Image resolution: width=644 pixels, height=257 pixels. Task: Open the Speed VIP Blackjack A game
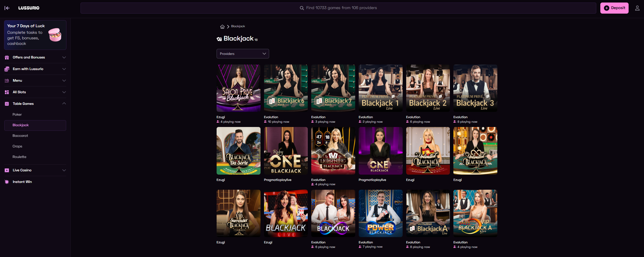475,213
